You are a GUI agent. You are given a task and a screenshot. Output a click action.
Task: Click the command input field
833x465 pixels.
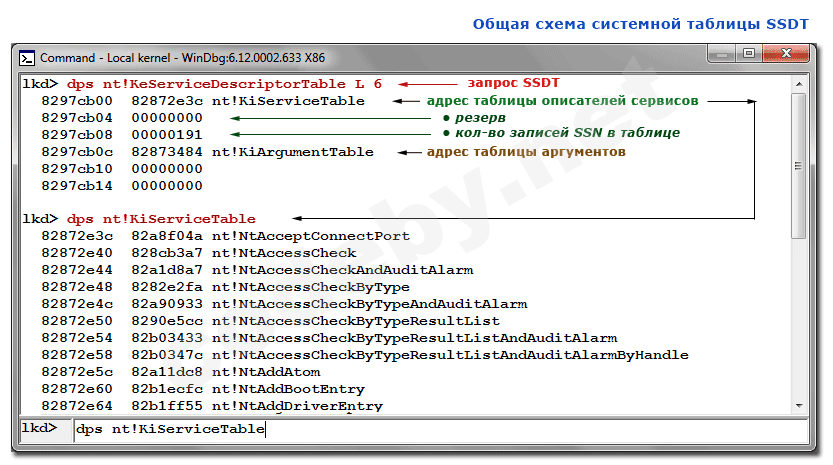[x=440, y=429]
